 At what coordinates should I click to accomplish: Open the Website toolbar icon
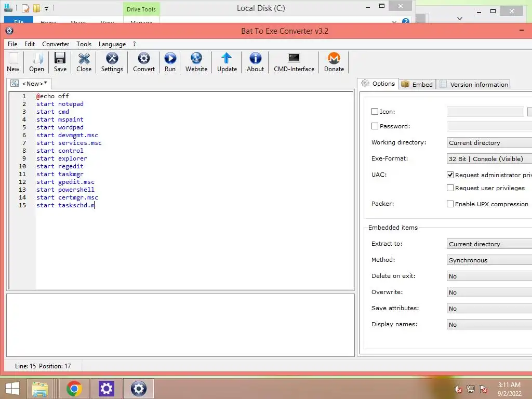coord(196,62)
